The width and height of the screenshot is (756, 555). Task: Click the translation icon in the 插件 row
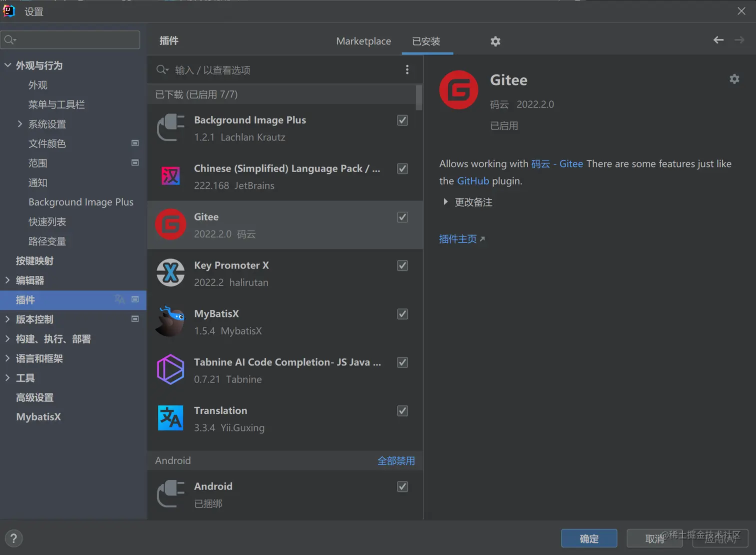pyautogui.click(x=119, y=299)
